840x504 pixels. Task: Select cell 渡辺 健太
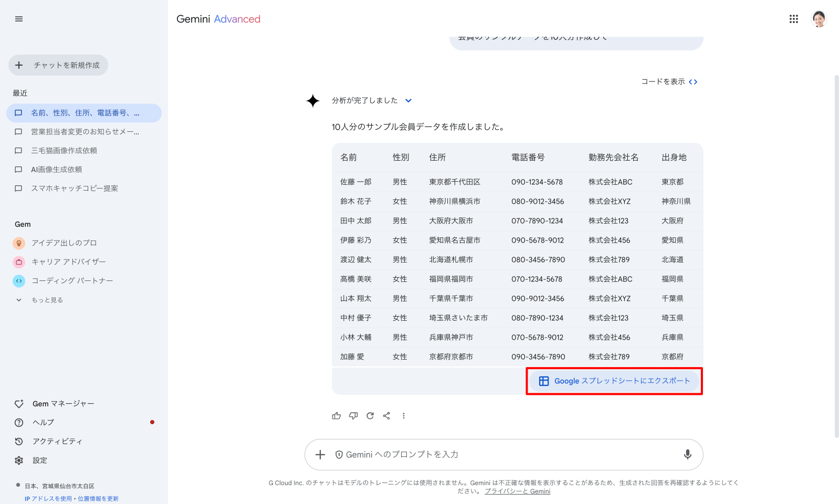tap(356, 260)
